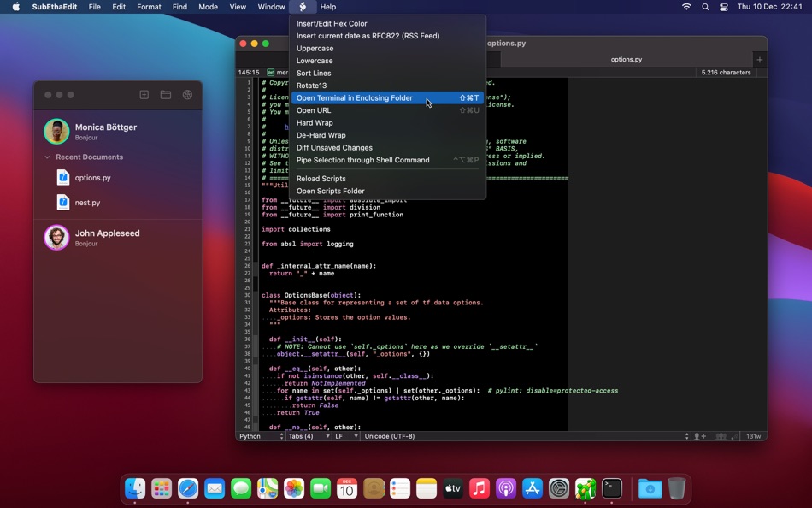
Task: Switch to the options.py tab
Action: 626,60
